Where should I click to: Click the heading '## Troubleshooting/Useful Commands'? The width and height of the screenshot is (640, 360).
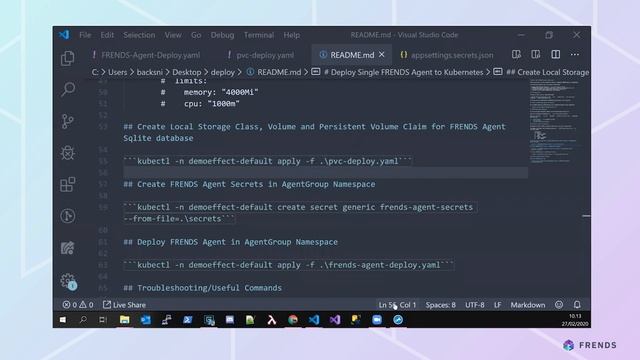click(x=202, y=288)
